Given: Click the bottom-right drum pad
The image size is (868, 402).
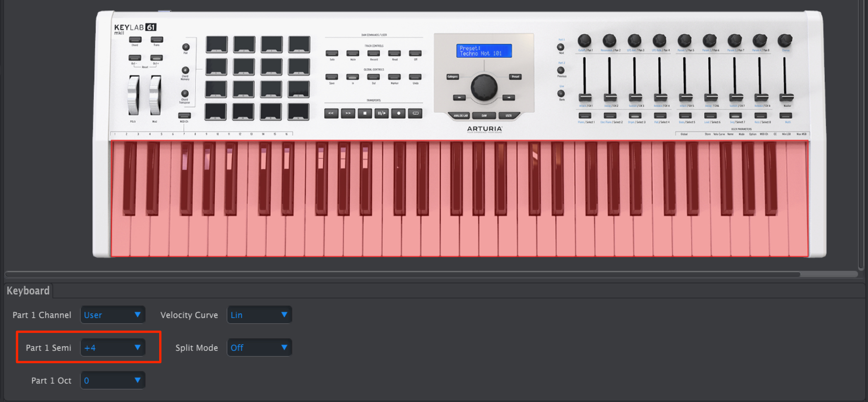Looking at the screenshot, I should (298, 112).
